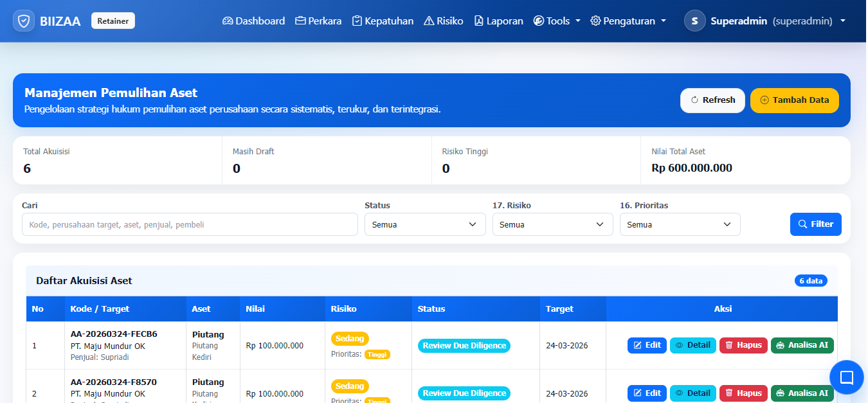Navigate to the Laporan page
Viewport: 868px width, 403px height.
click(498, 21)
